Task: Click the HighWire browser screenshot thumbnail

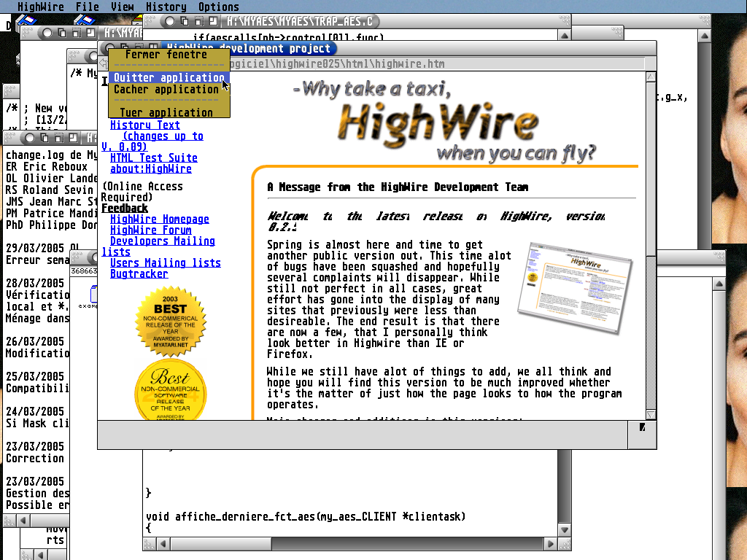Action: tap(575, 287)
